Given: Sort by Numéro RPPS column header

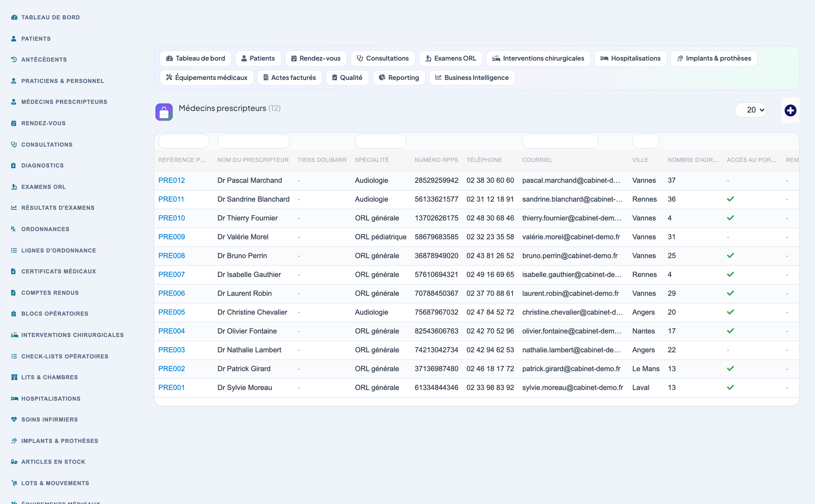Looking at the screenshot, I should [436, 160].
